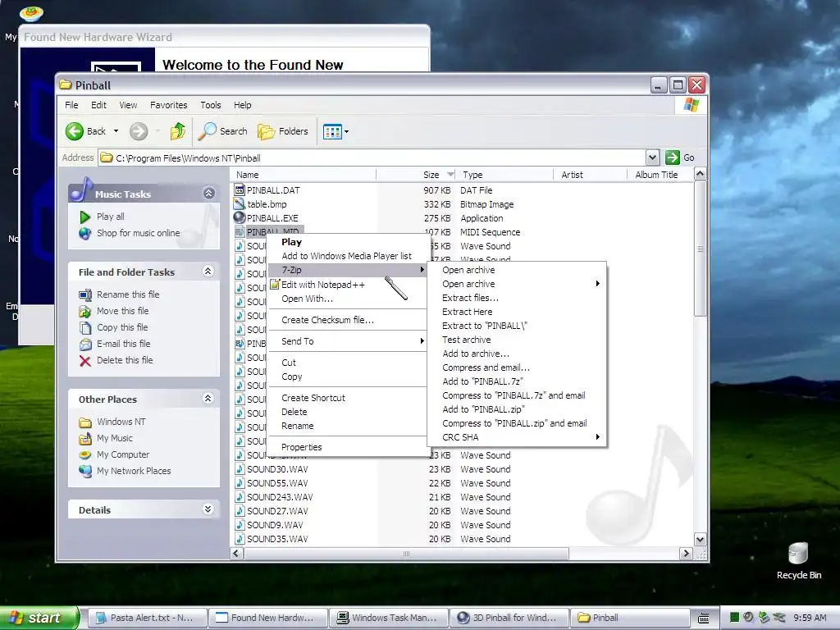The height and width of the screenshot is (630, 840).
Task: Select Create Checksum file... entry
Action: tap(348, 320)
